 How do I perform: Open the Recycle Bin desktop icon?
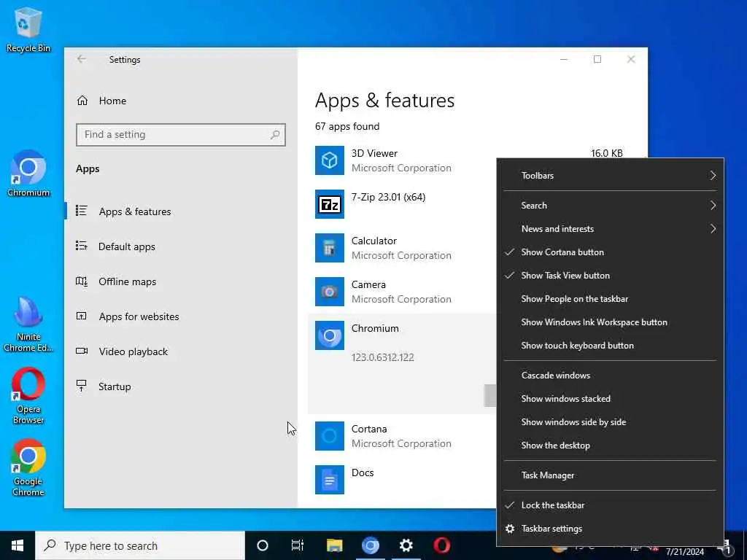pyautogui.click(x=28, y=29)
